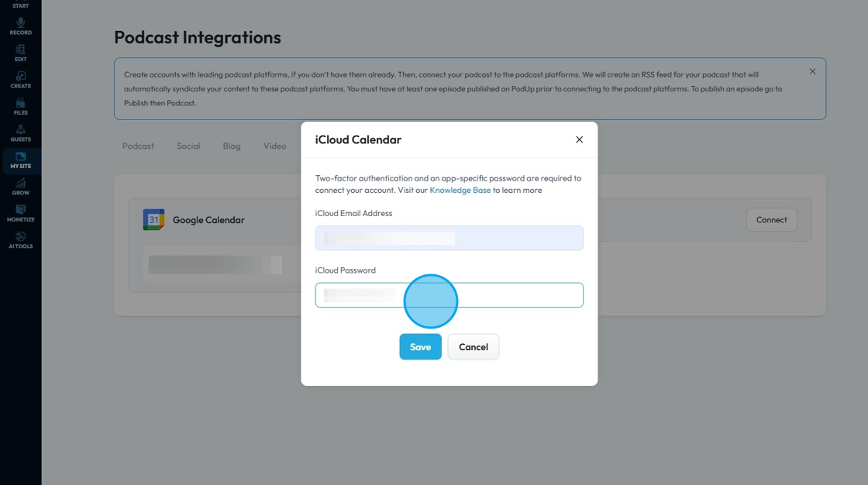Switch to the Podcast tab
This screenshot has height=485, width=868.
click(138, 146)
